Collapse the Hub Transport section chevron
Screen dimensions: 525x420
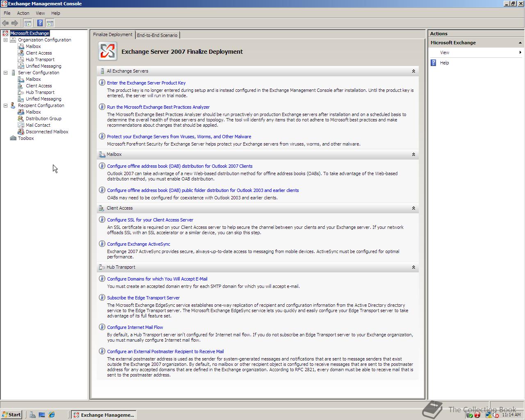click(413, 267)
